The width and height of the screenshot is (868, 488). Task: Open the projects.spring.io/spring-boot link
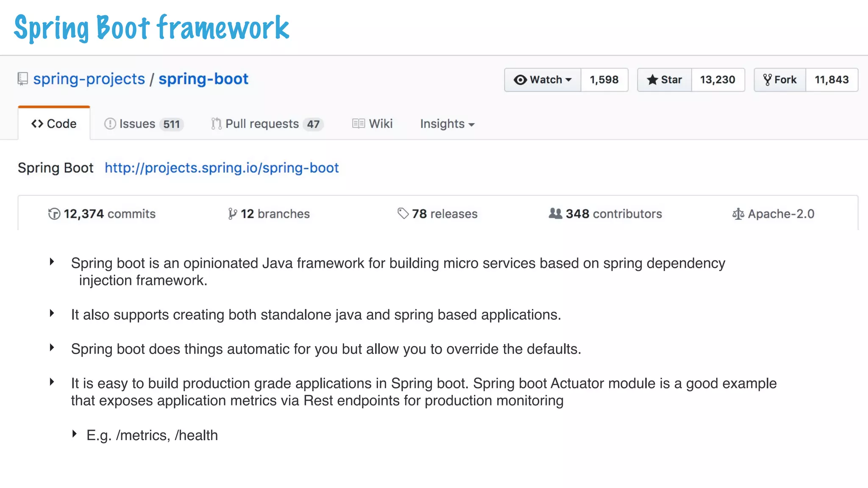tap(222, 168)
